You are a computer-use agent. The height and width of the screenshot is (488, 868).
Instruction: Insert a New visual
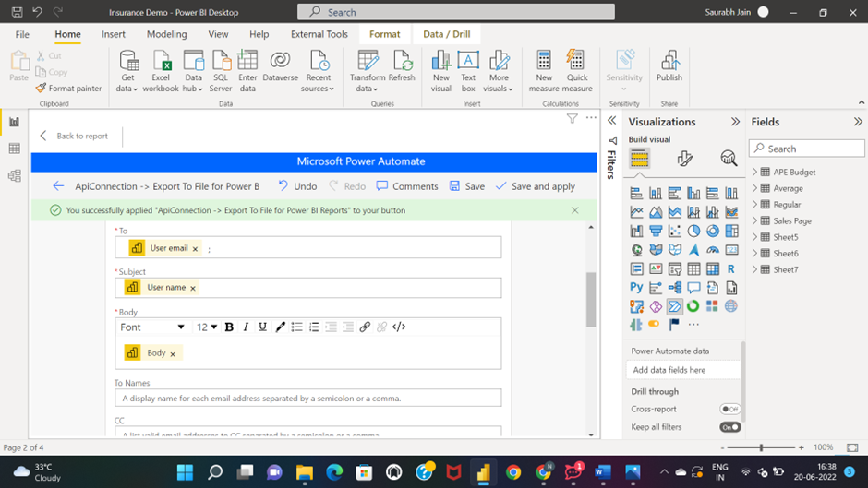pyautogui.click(x=441, y=71)
